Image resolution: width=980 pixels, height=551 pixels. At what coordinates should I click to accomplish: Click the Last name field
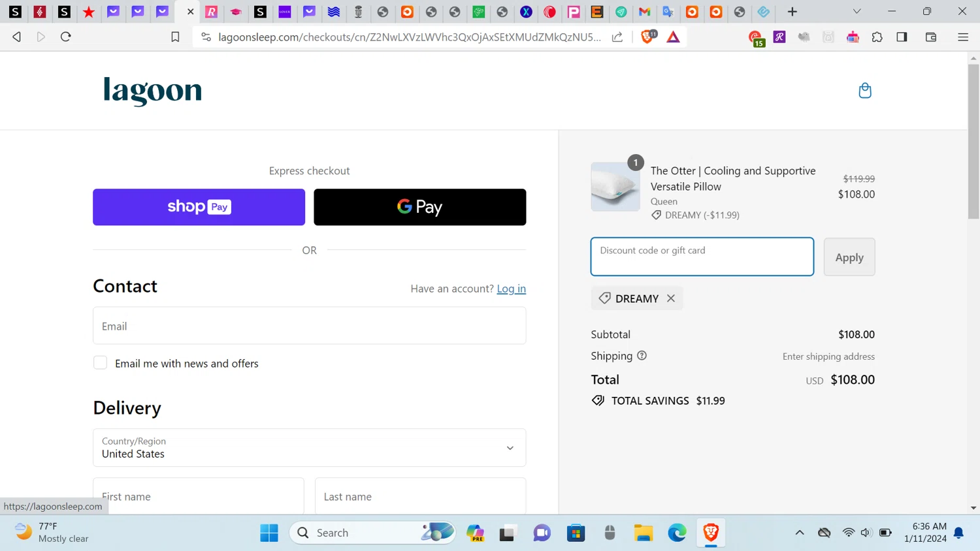[x=420, y=496]
